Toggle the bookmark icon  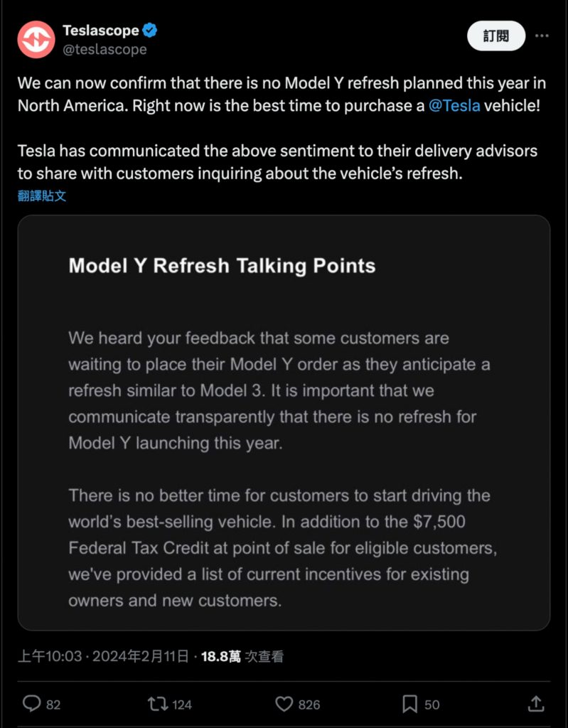pos(409,704)
